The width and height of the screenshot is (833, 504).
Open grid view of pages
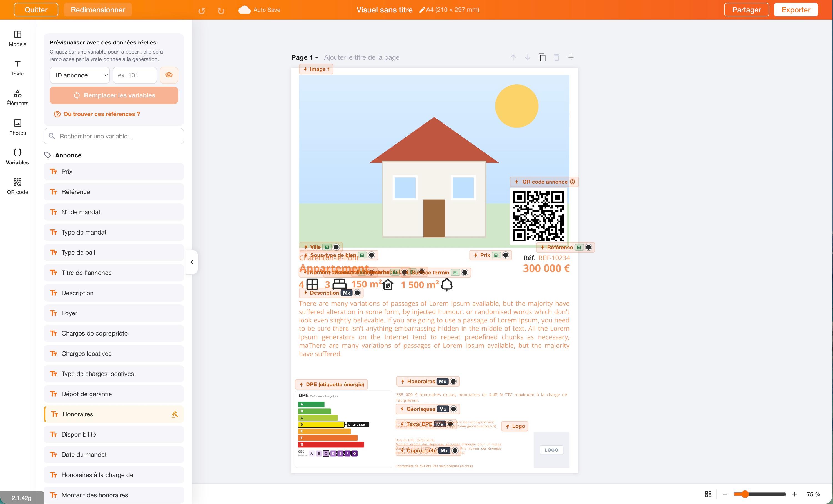[x=708, y=494]
